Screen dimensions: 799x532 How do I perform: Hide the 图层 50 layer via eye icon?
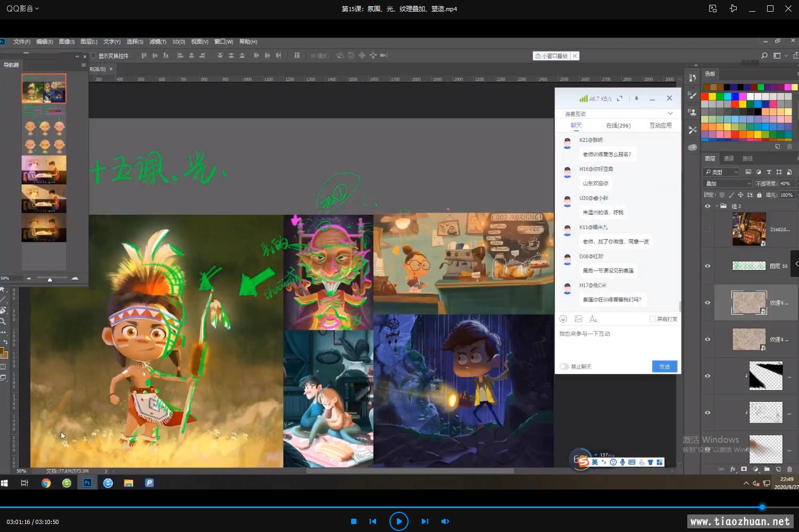(708, 266)
